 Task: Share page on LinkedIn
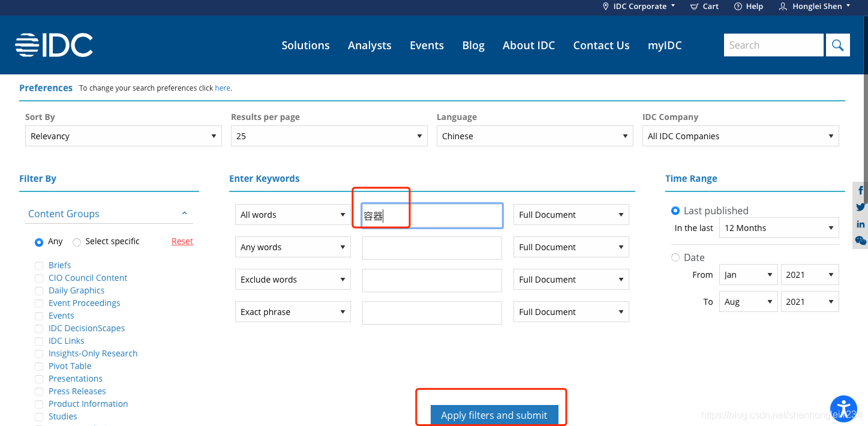[x=861, y=224]
